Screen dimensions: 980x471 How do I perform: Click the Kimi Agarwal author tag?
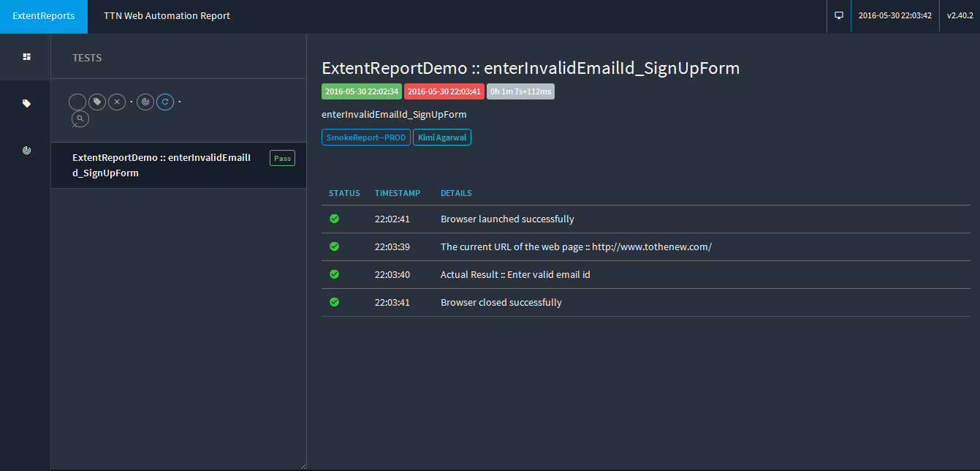tap(441, 137)
